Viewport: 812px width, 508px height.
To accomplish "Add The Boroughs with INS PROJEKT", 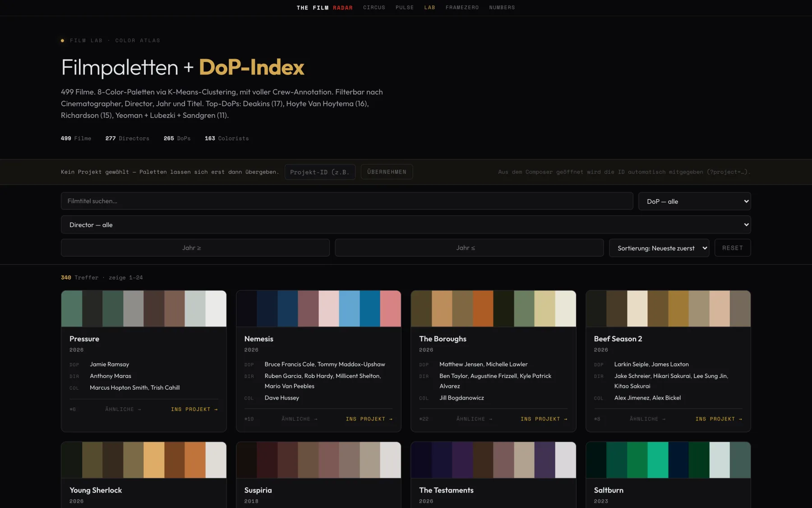I will coord(544,419).
